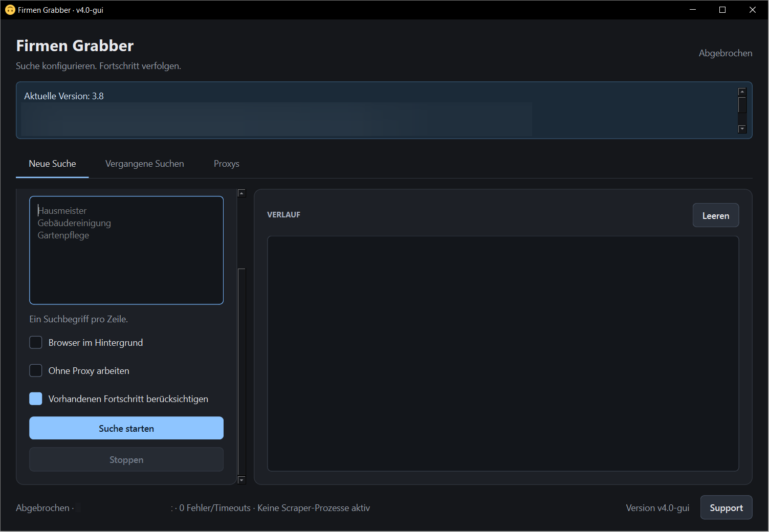Go to the Proxys tab
769x532 pixels.
[227, 164]
